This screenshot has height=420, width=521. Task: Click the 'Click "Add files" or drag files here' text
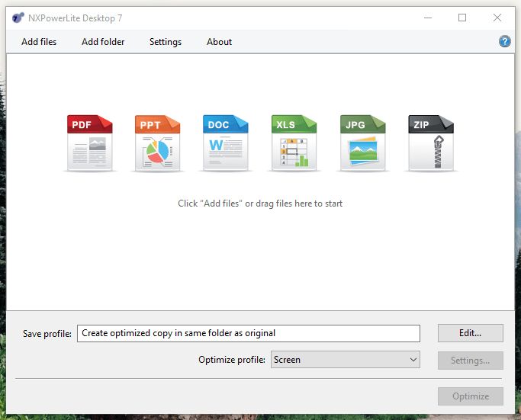260,204
